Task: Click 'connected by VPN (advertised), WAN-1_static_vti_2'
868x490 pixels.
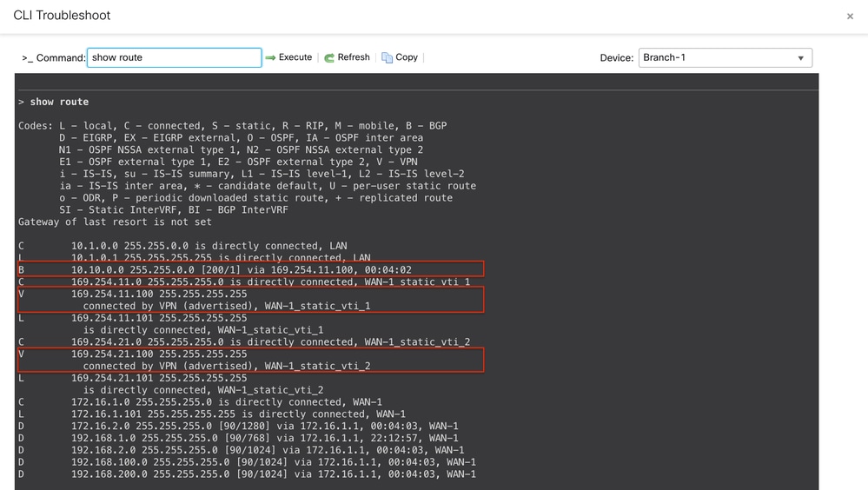Action: pos(227,366)
